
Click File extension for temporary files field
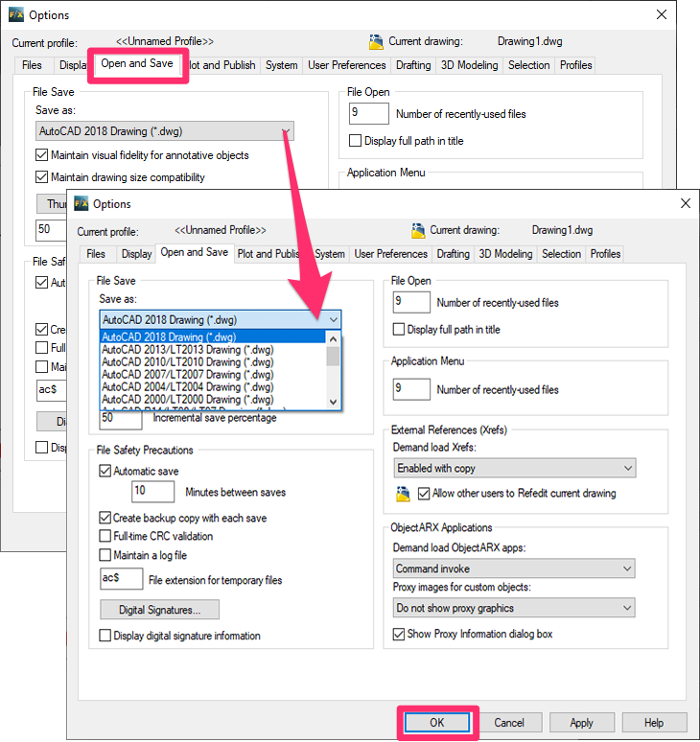click(x=121, y=578)
